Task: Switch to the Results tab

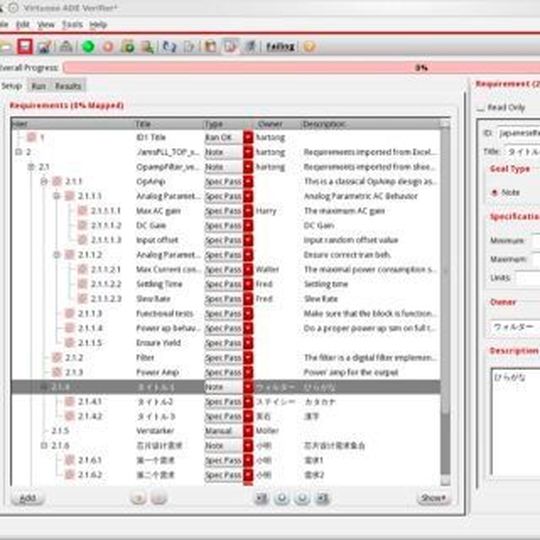Action: (68, 86)
